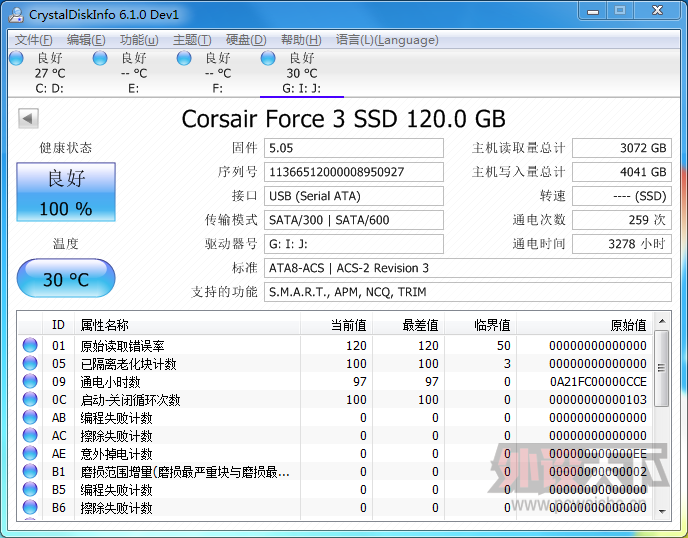Click the CrystalDiskInfo title bar app icon
This screenshot has width=688, height=538.
click(x=16, y=14)
